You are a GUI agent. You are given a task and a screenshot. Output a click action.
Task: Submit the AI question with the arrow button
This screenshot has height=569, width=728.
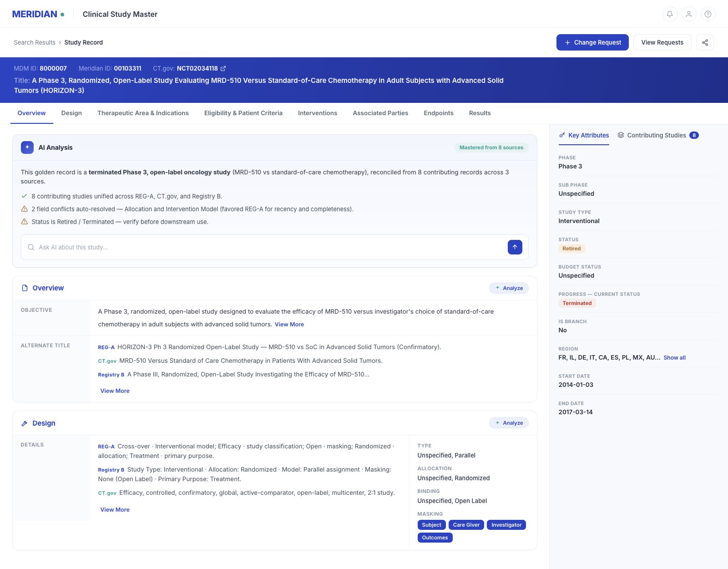pos(515,247)
